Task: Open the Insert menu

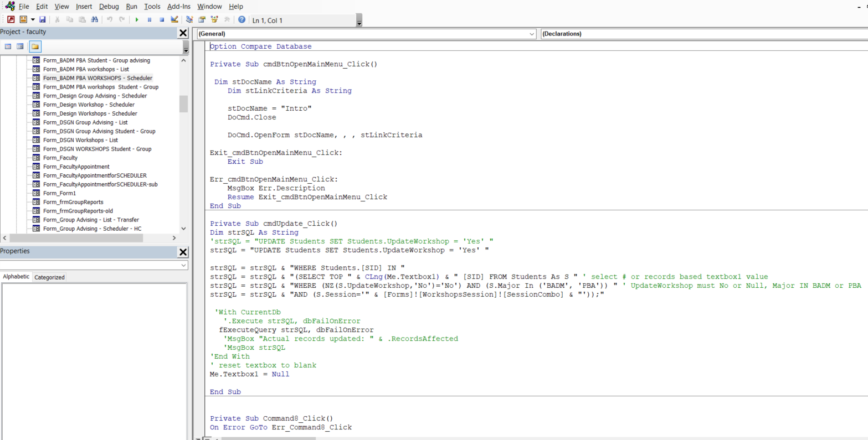Action: tap(84, 7)
